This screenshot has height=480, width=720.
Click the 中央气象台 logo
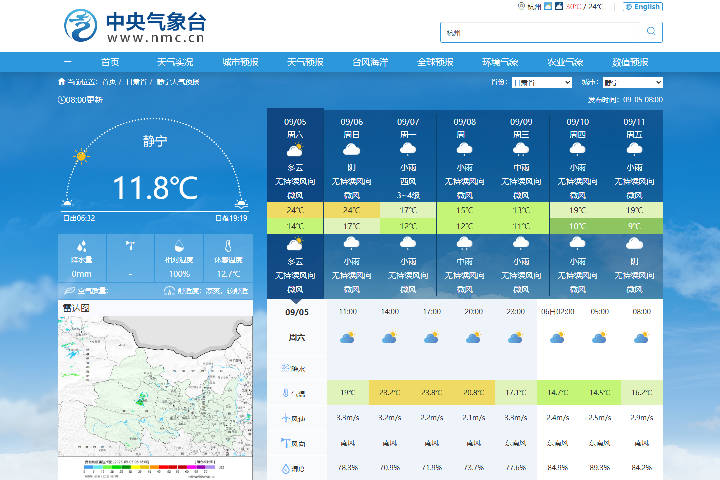click(x=135, y=26)
